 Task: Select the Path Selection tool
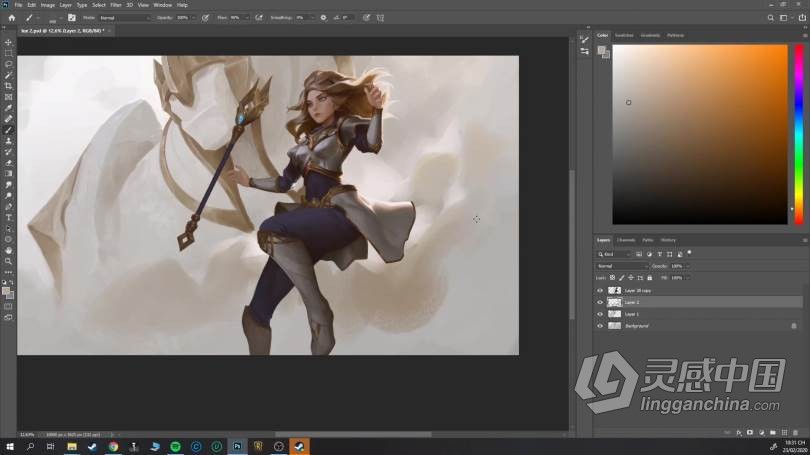(x=8, y=228)
